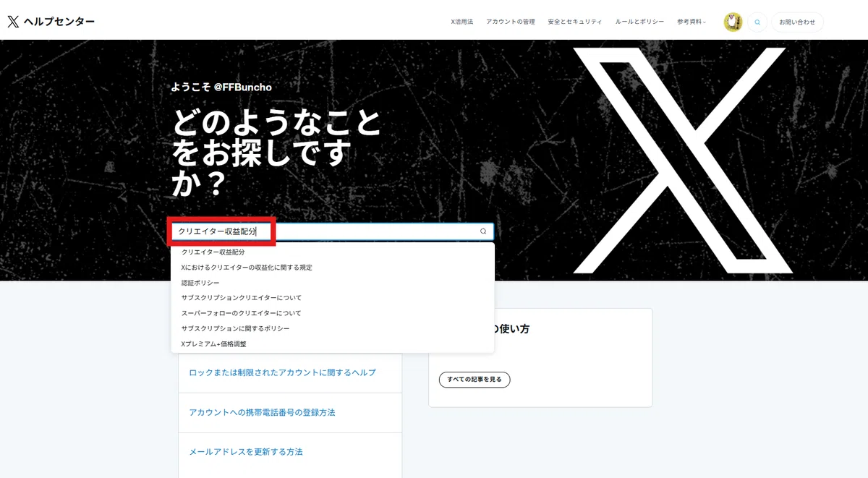868x478 pixels.
Task: Click the X logo in the header
Action: pos(13,22)
